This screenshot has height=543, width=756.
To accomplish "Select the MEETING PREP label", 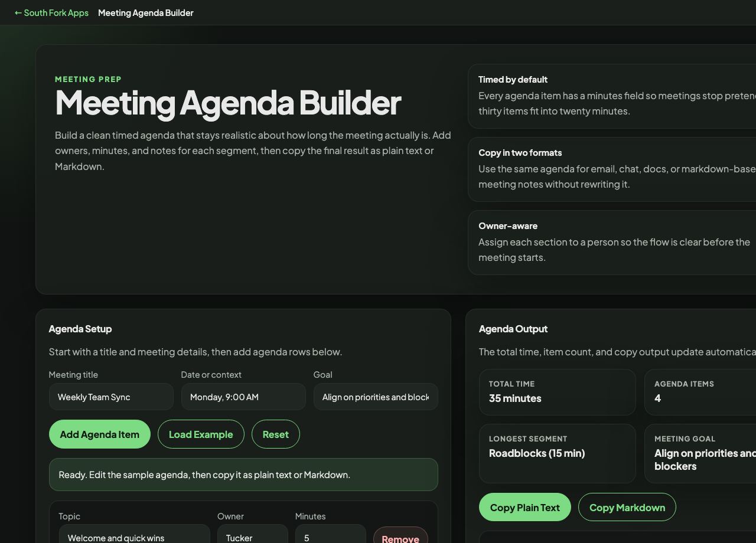I will click(89, 79).
